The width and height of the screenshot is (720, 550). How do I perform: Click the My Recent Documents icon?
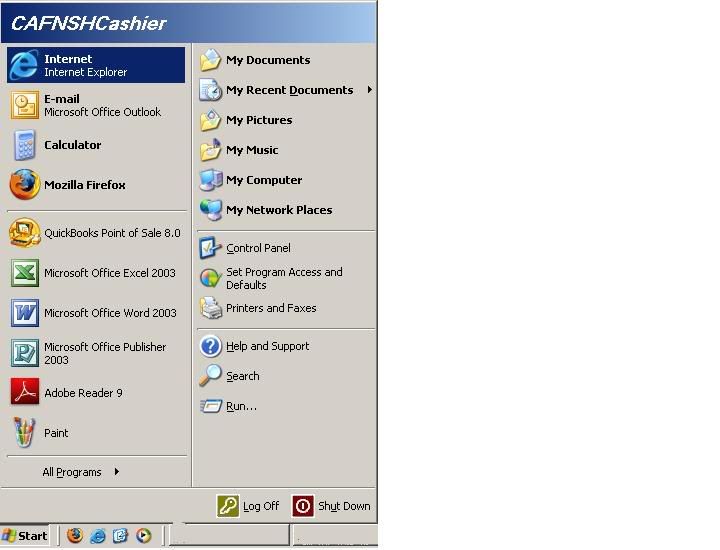(x=211, y=90)
